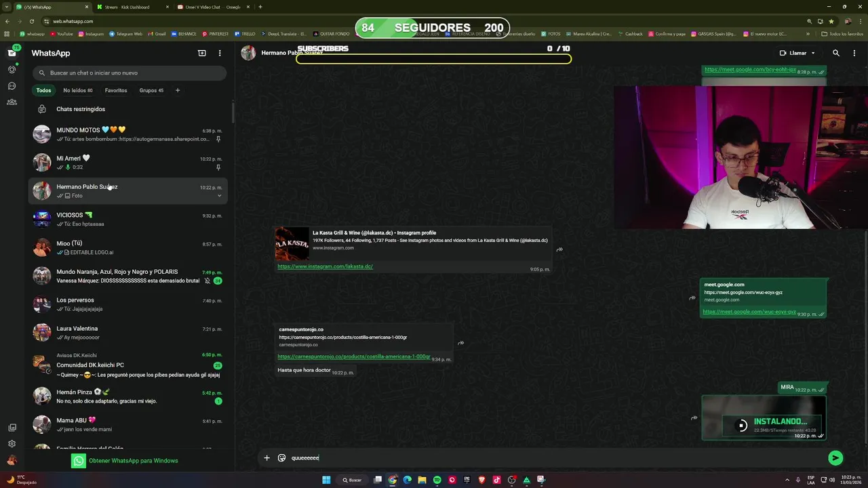This screenshot has width=868, height=488.
Task: Click Obtener WhatsApp para Windows button
Action: pos(125,461)
